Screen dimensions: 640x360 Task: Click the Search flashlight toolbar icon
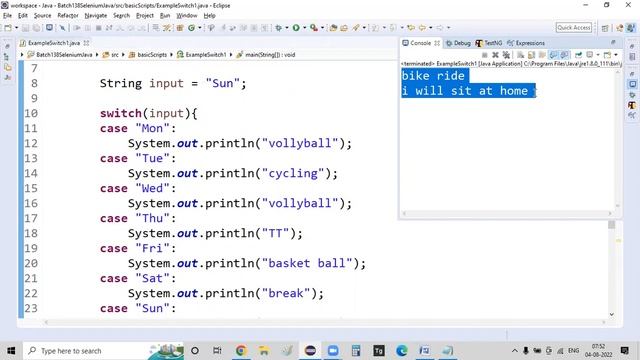click(x=356, y=28)
